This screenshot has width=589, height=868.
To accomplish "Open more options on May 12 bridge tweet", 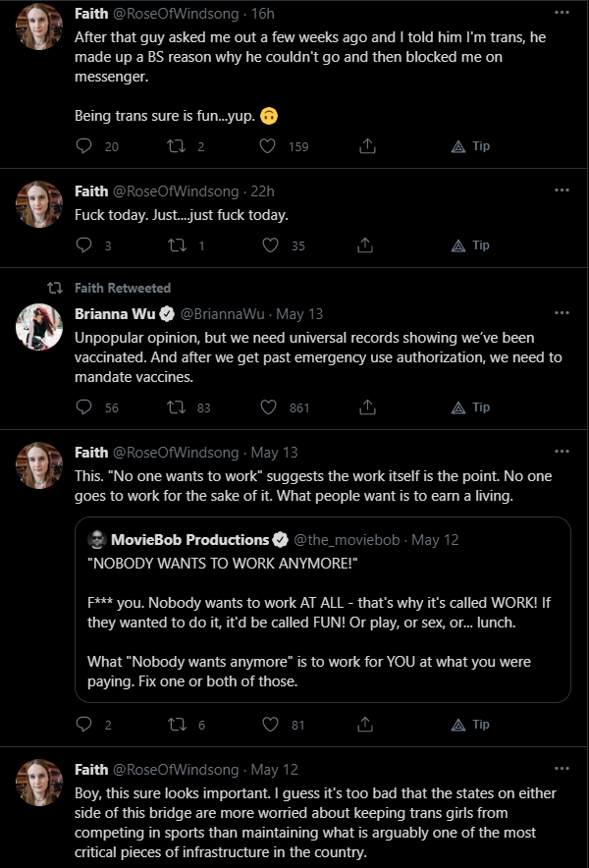I will 562,769.
